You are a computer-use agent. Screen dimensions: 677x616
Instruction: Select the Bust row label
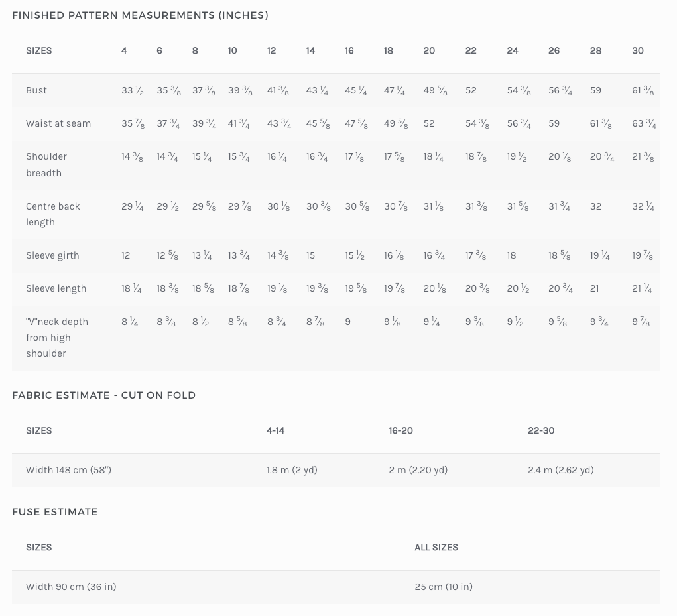36,90
